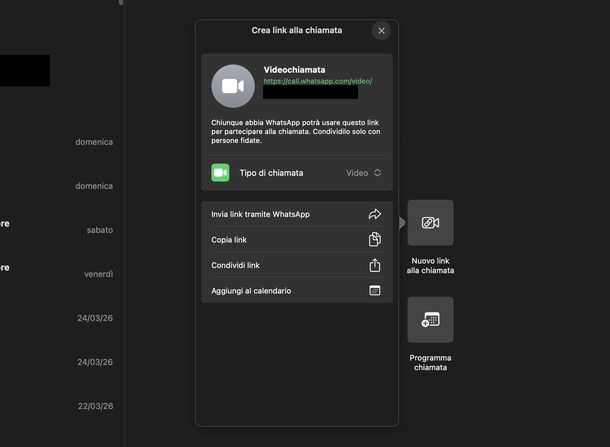
Task: Choose Aggiungi al calendario
Action: pos(296,291)
